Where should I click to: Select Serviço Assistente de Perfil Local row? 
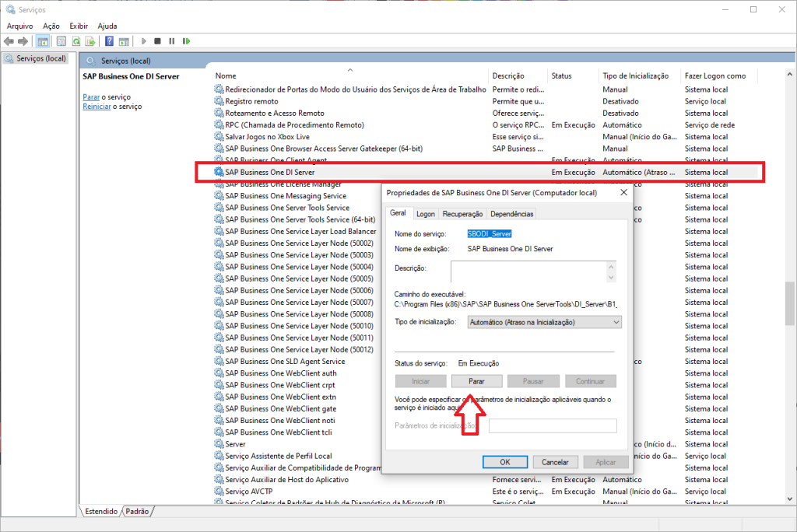(279, 456)
